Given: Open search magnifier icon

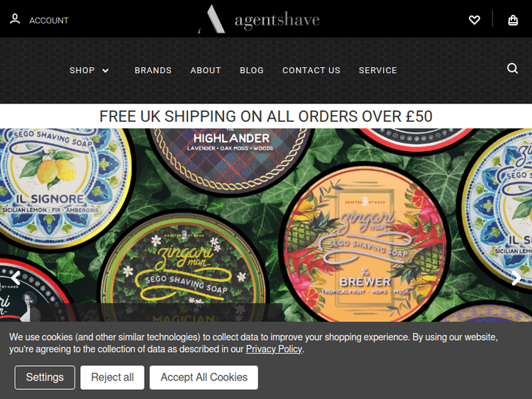Looking at the screenshot, I should click(x=512, y=69).
